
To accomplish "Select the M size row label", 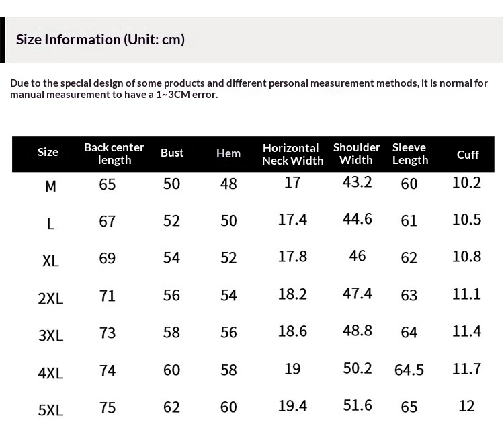I will click(50, 186).
